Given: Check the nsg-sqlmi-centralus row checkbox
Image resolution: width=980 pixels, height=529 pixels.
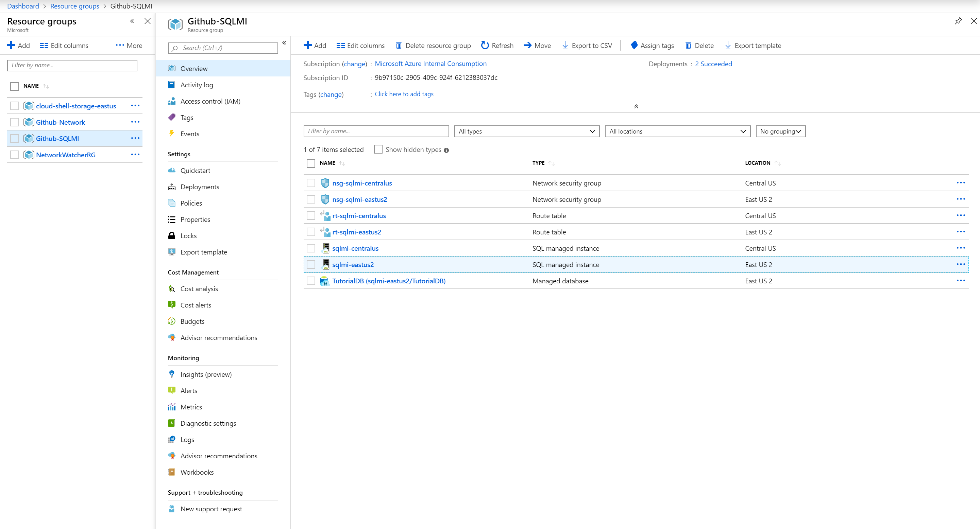Looking at the screenshot, I should point(311,183).
